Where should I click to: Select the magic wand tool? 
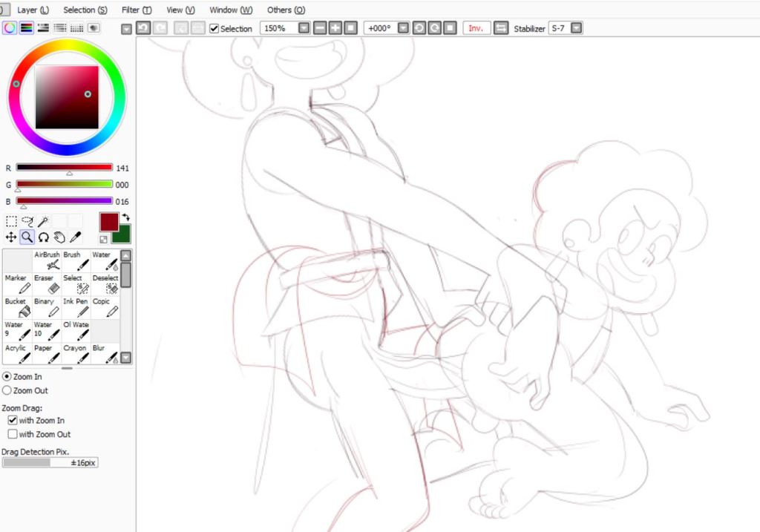[x=43, y=221]
